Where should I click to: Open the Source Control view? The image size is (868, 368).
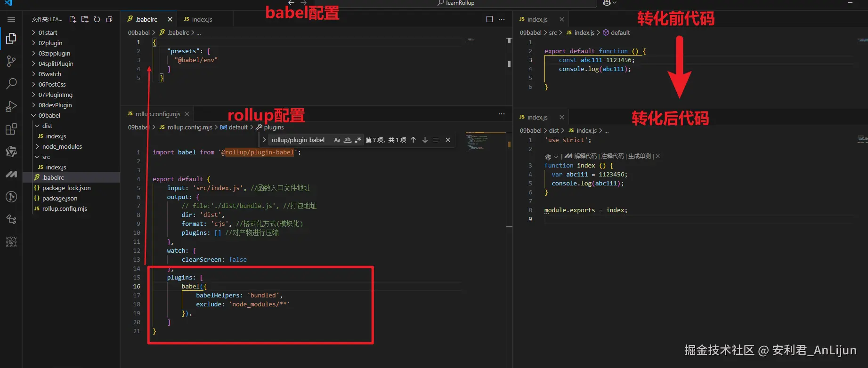pyautogui.click(x=11, y=61)
